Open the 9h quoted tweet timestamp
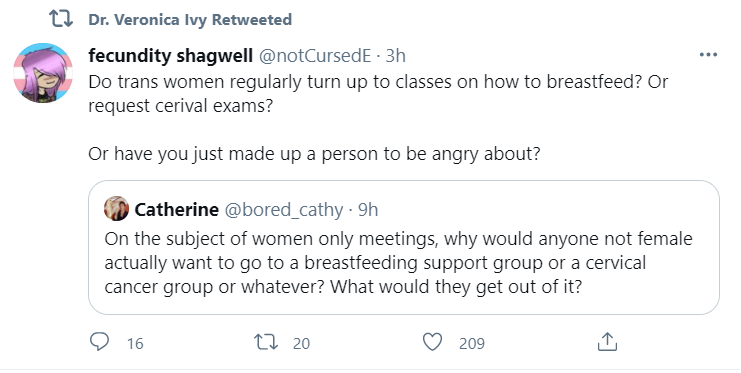The width and height of the screenshot is (741, 373). (368, 209)
